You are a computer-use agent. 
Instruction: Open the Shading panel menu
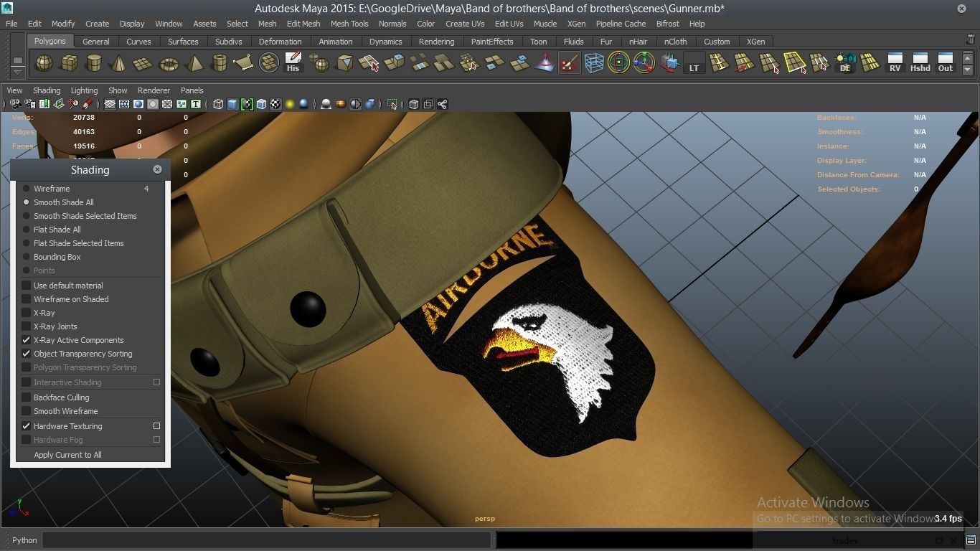pyautogui.click(x=47, y=90)
